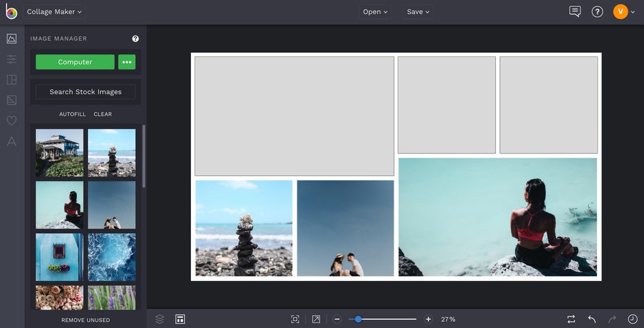Viewport: 644px width, 328px height.
Task: Expand the Collage Maker dropdown
Action: point(55,12)
